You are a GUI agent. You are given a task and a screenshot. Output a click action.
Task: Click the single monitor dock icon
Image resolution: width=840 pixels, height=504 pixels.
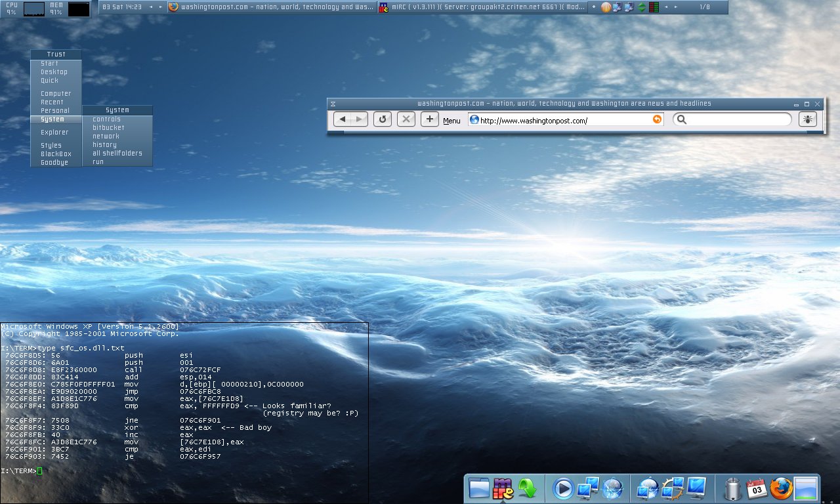[x=696, y=488]
